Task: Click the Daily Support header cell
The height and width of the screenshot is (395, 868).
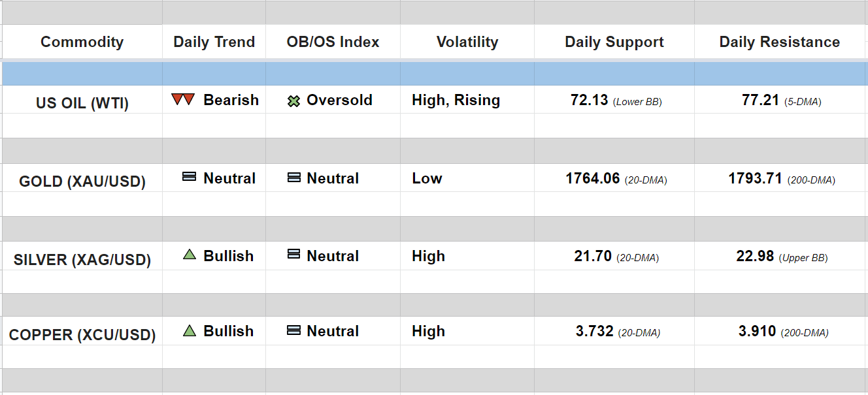Action: coord(614,42)
